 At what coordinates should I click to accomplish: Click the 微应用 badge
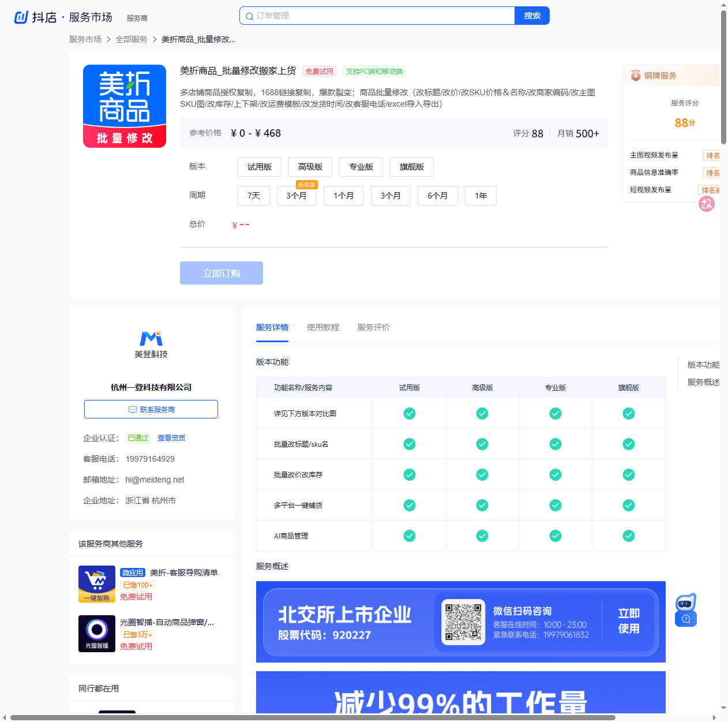133,573
